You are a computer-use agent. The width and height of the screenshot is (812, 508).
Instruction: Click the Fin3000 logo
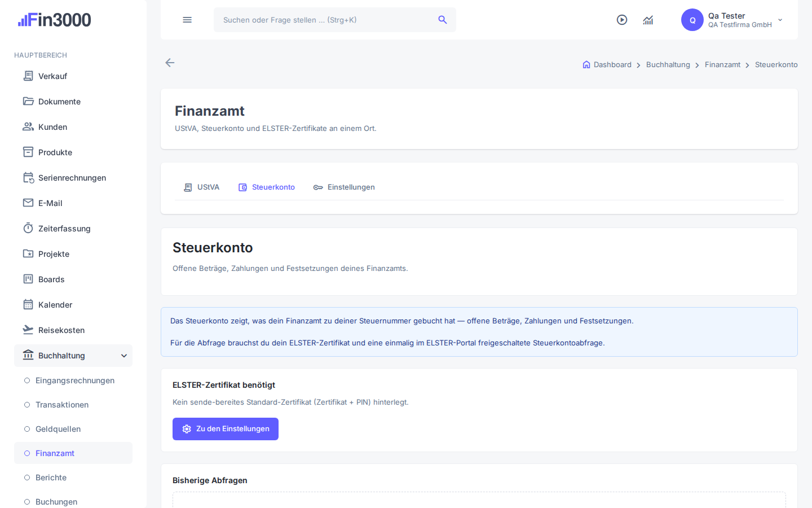pos(54,20)
